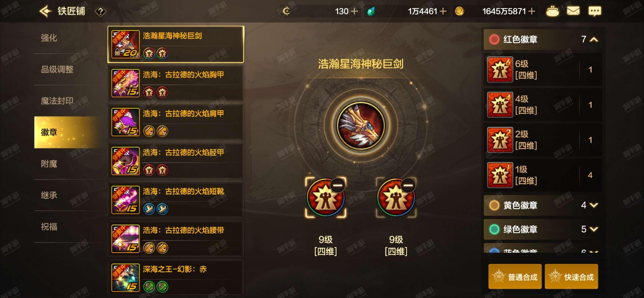This screenshot has width=644, height=298.
Task: Click the 普通合成 button
Action: [515, 276]
